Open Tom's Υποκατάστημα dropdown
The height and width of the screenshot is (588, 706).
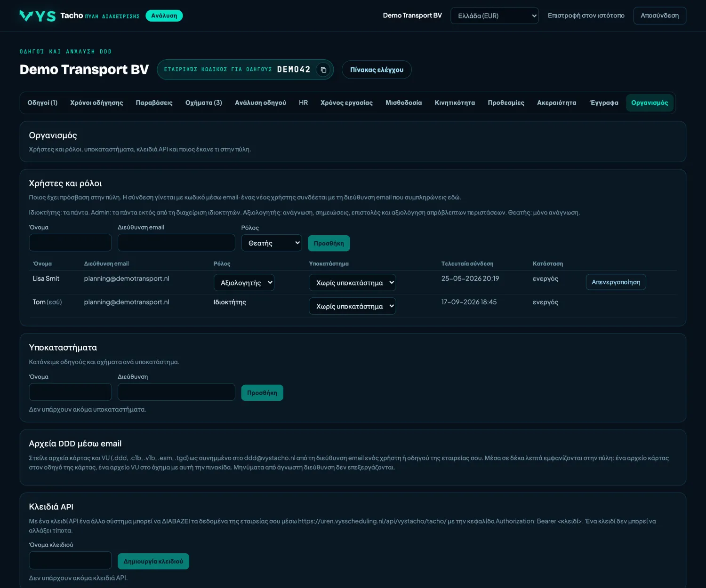click(352, 306)
